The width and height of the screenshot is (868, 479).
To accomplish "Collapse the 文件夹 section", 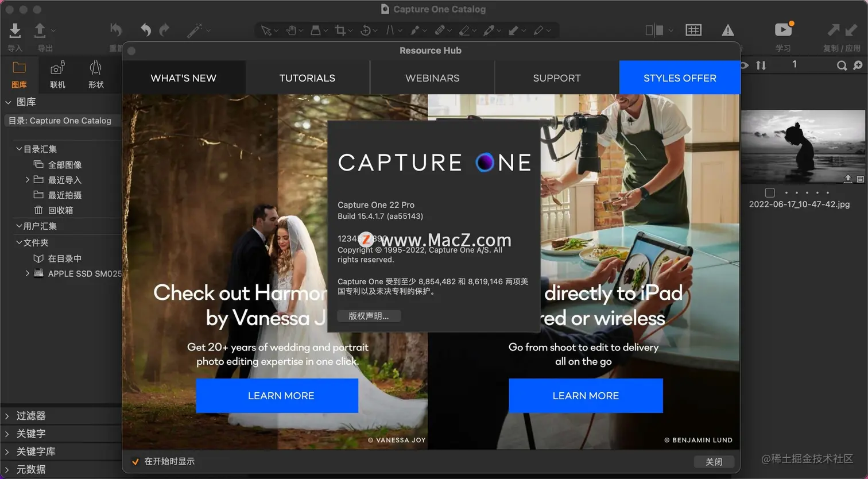I will tap(19, 242).
